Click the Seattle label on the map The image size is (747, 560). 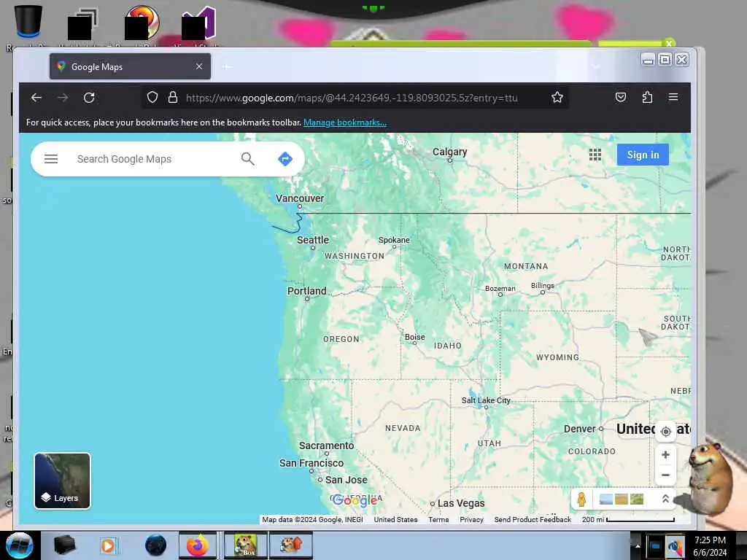point(313,240)
